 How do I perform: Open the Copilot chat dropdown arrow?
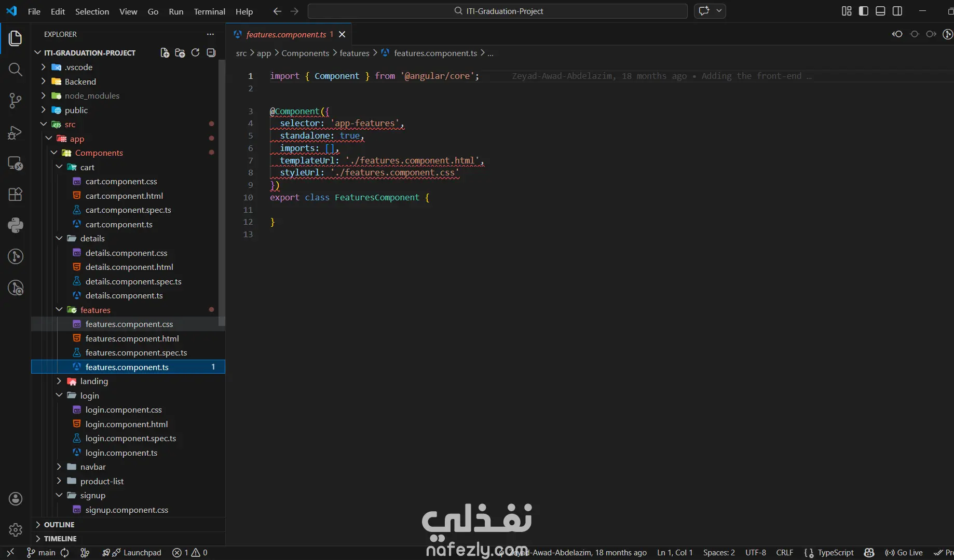pos(719,11)
